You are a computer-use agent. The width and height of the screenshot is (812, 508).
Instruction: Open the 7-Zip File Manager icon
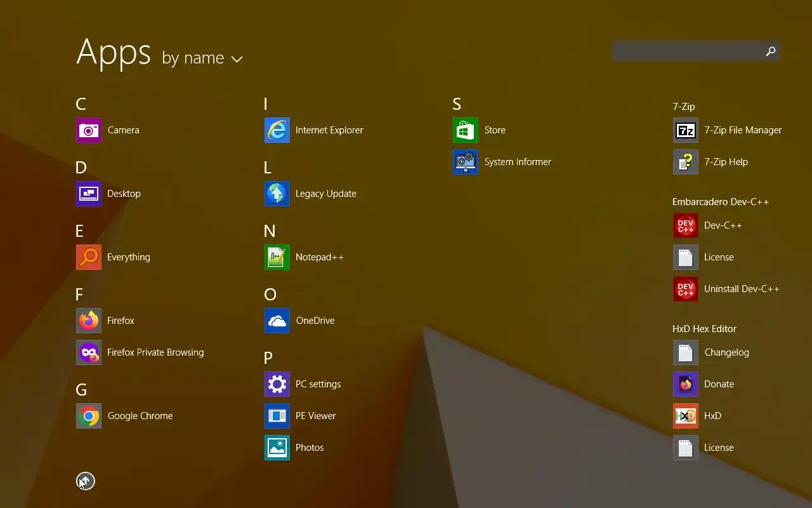tap(686, 130)
